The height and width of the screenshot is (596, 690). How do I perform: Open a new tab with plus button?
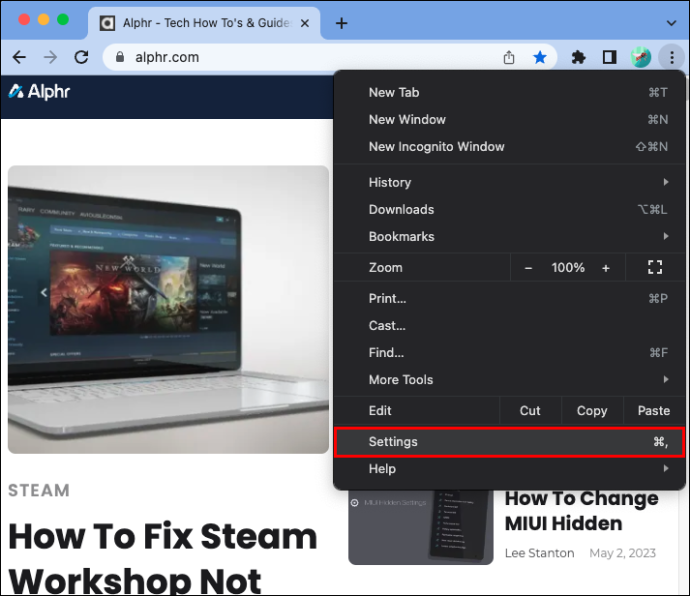[341, 23]
